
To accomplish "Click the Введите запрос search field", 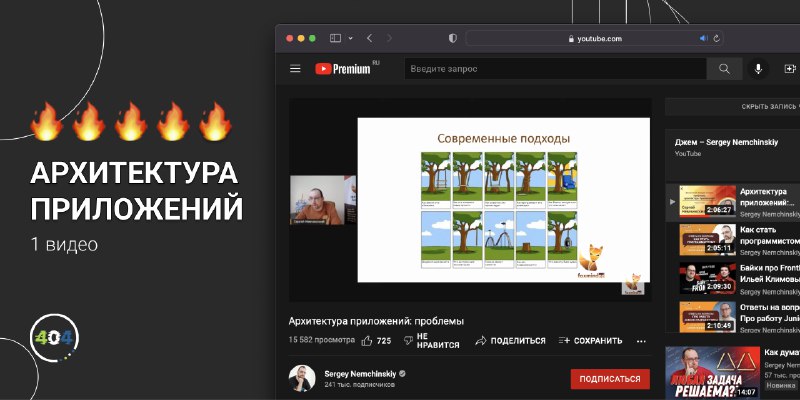I will coord(555,69).
